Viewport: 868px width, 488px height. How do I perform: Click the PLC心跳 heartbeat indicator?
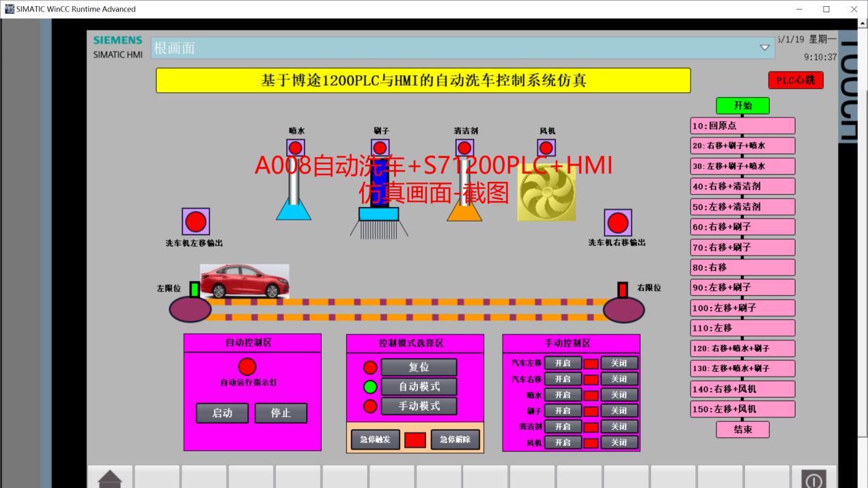click(x=796, y=80)
